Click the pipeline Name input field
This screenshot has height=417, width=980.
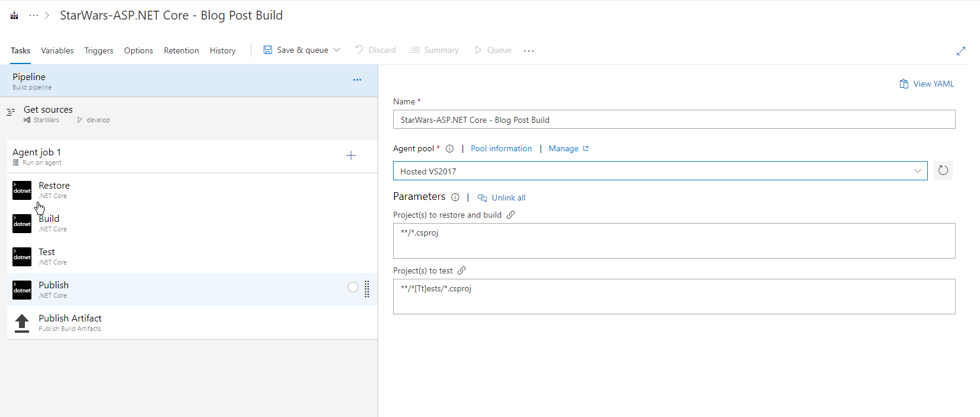tap(674, 119)
